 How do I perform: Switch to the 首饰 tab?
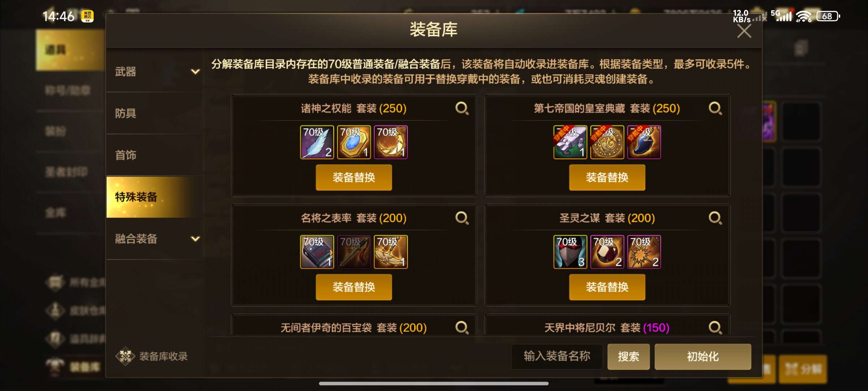point(155,155)
